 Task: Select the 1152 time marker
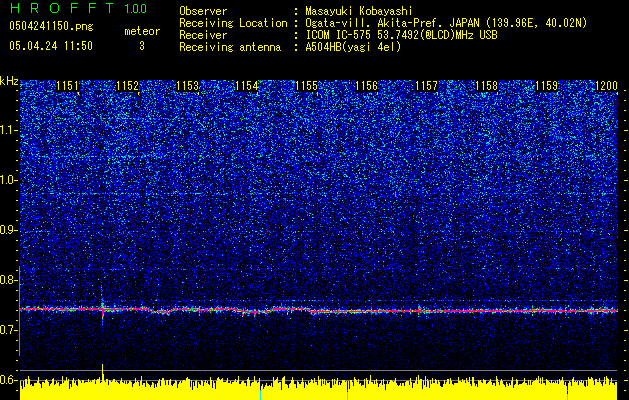[x=128, y=87]
